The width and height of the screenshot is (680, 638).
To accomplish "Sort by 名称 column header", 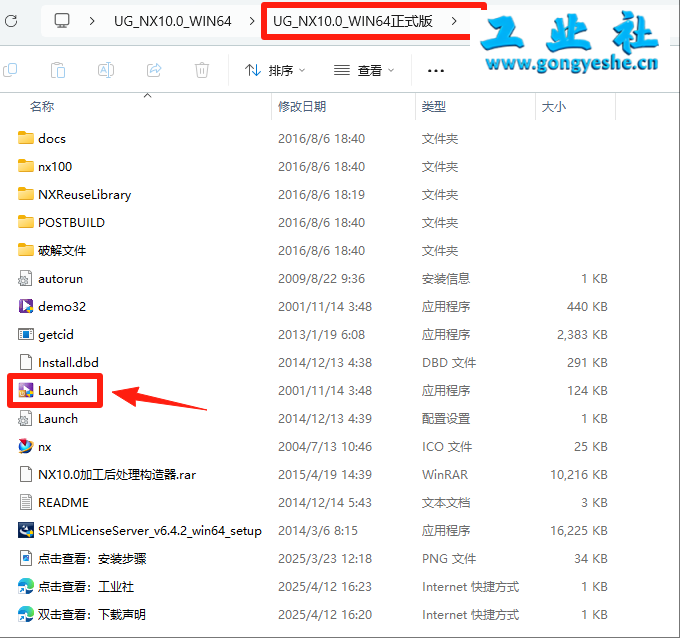I will (x=42, y=107).
